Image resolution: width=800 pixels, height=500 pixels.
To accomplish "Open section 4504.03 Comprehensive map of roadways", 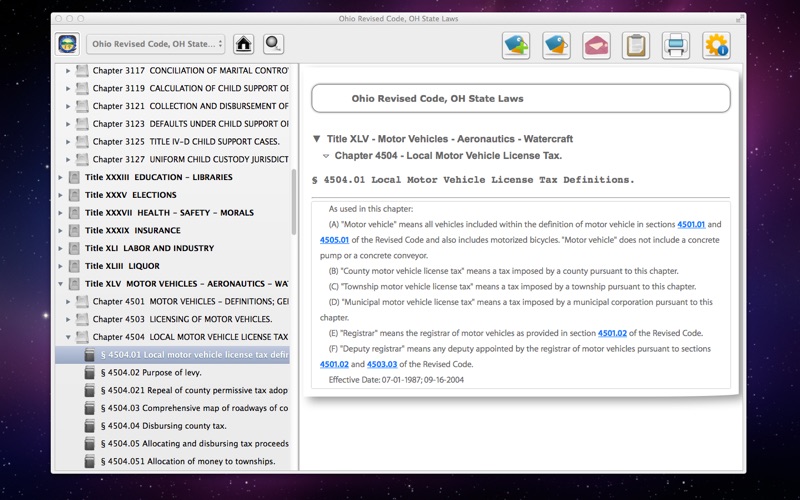I will point(172,408).
